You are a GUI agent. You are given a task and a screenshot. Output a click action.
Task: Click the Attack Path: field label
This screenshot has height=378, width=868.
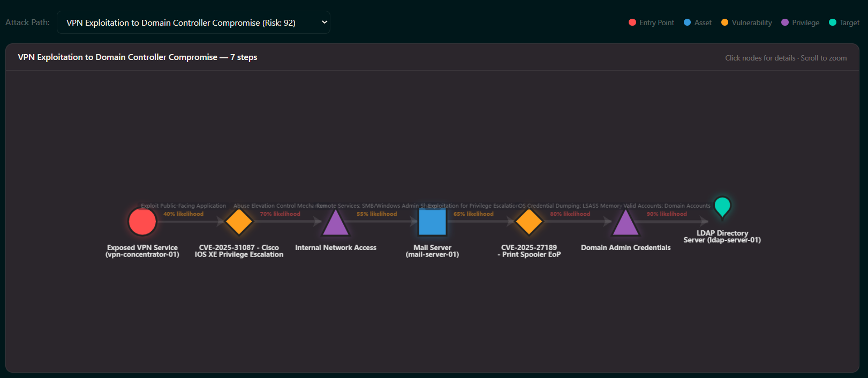tap(27, 22)
